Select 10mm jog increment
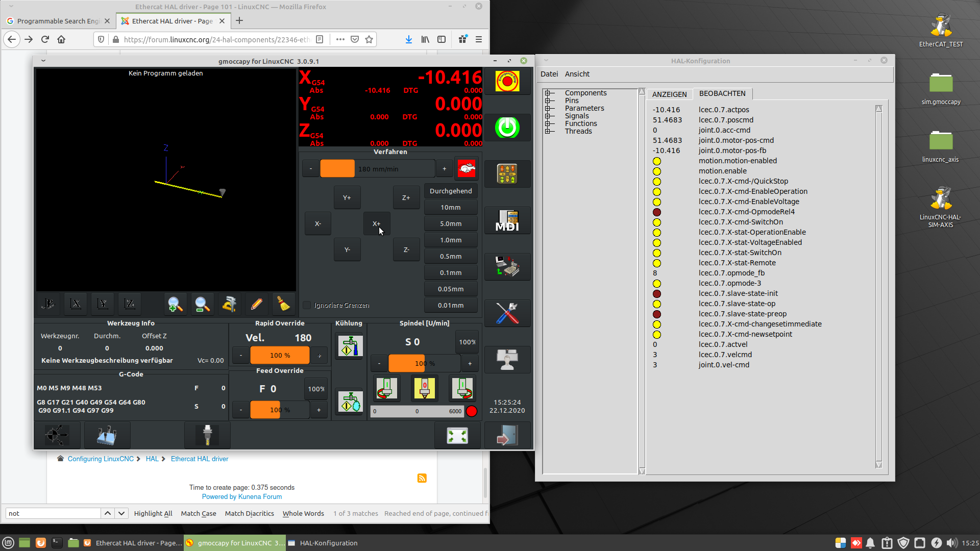Viewport: 980px width, 551px height. (451, 207)
